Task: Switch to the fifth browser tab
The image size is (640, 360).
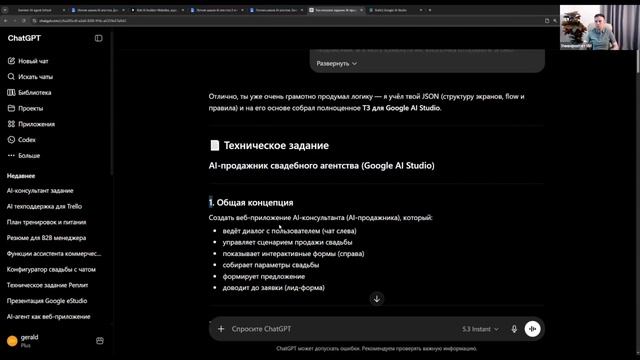Action: point(277,10)
